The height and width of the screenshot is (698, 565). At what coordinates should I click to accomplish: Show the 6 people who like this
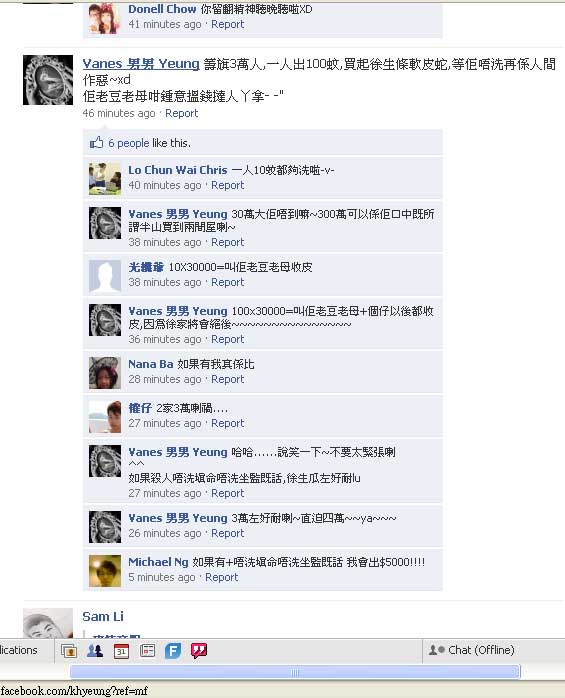128,143
